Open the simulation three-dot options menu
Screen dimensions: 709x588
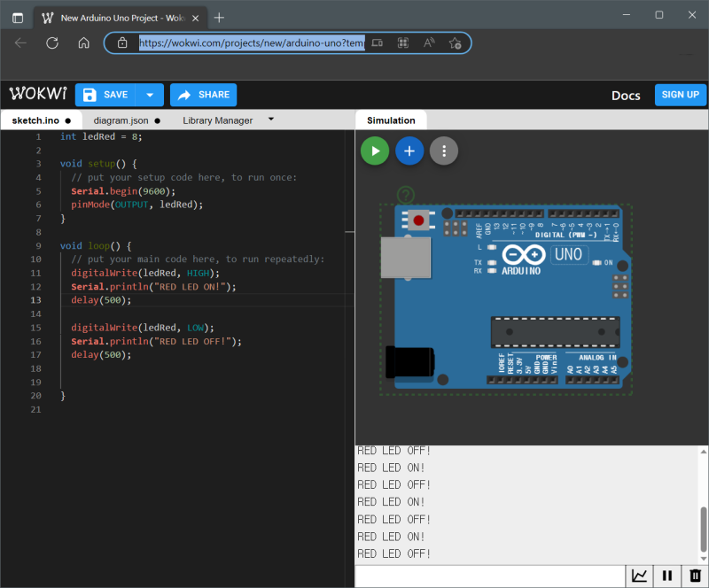tap(444, 151)
